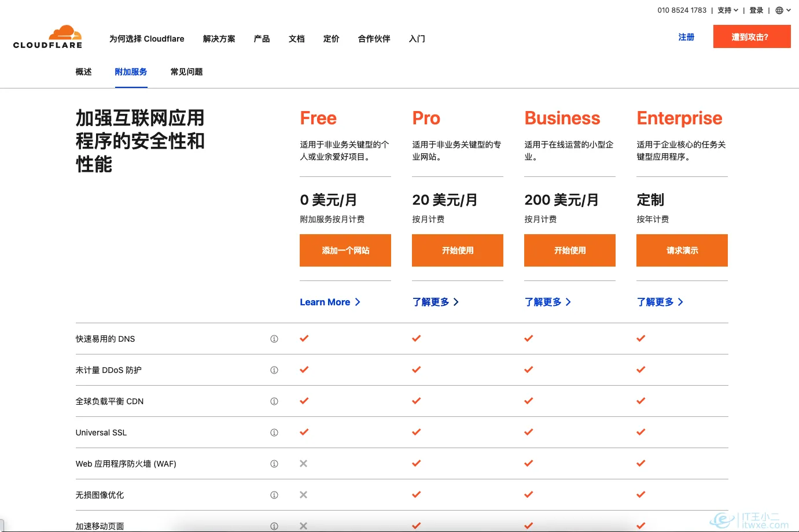Image resolution: width=799 pixels, height=532 pixels.
Task: Expand the 支持 dropdown in the top bar
Action: [727, 10]
